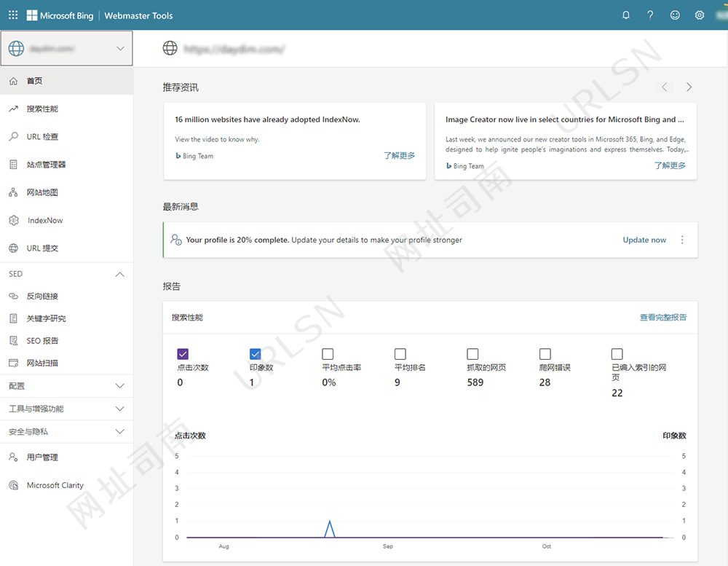Open settings gear in top bar
The width and height of the screenshot is (728, 566).
pos(700,15)
